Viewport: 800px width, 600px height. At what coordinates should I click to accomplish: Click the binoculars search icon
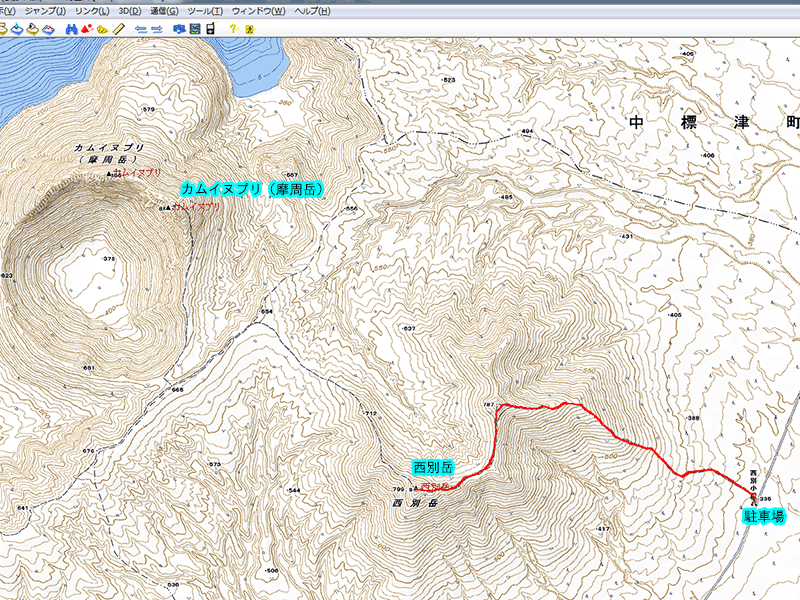pyautogui.click(x=70, y=30)
